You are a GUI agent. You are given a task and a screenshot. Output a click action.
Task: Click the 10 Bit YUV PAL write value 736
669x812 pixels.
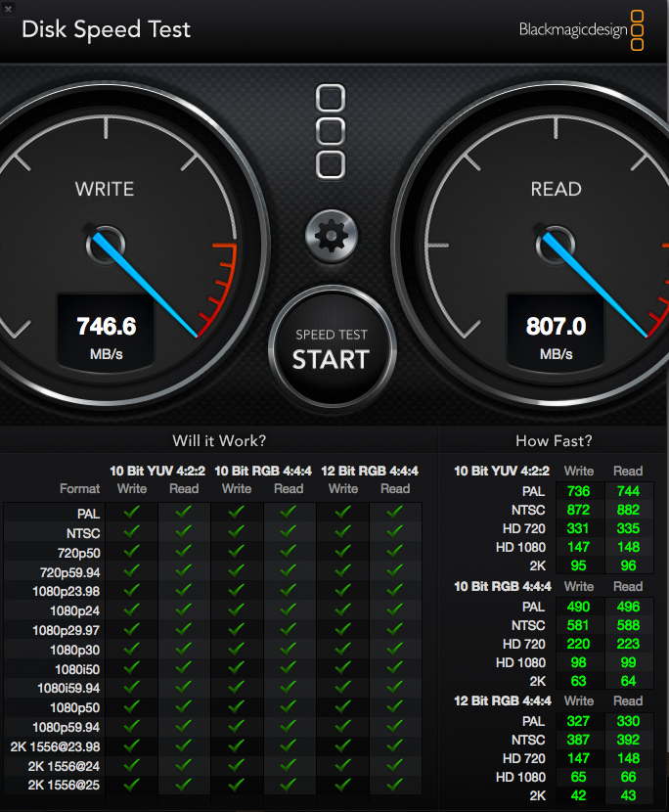[578, 491]
